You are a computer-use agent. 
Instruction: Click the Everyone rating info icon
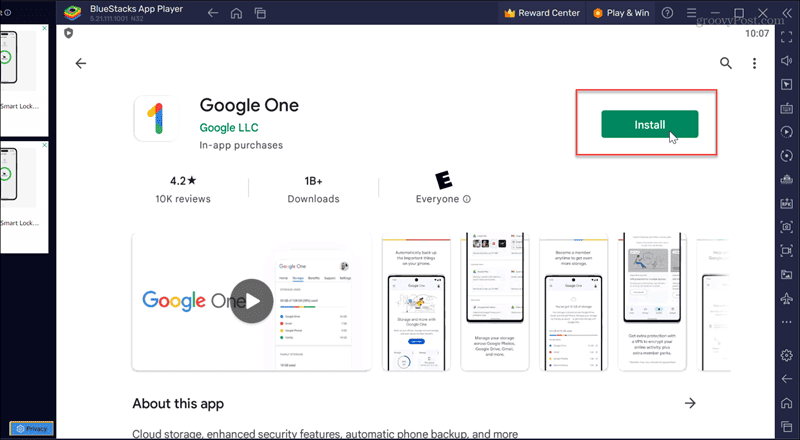466,199
